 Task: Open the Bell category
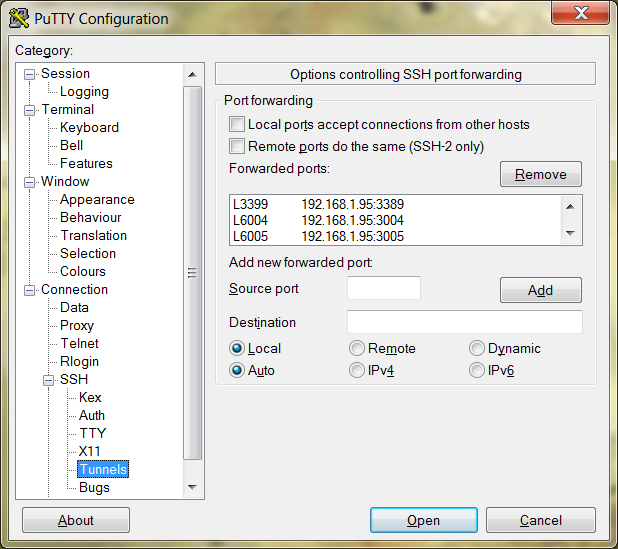[71, 145]
